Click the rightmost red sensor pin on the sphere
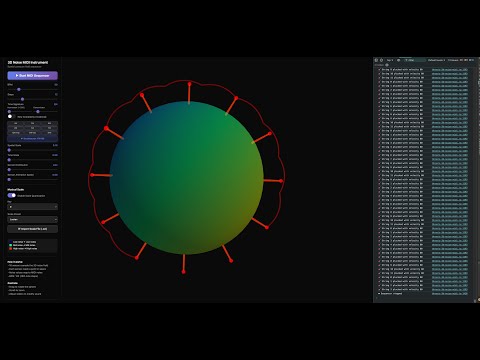480x360 pixels. [281, 181]
